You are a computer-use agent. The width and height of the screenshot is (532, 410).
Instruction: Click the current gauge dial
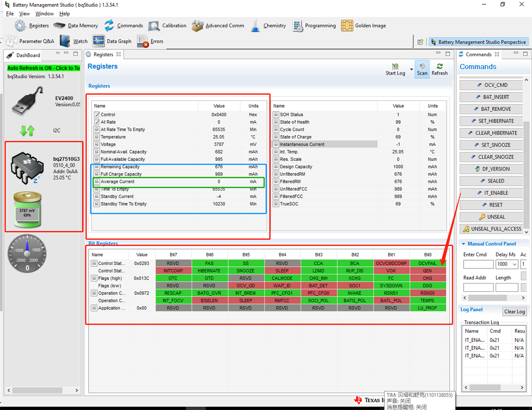(x=27, y=253)
